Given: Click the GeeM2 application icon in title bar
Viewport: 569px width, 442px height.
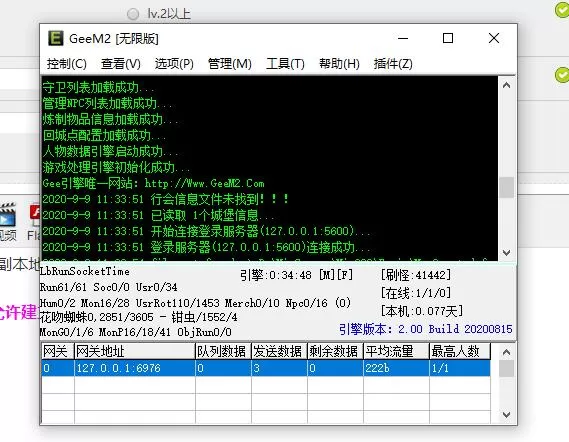Looking at the screenshot, I should (x=56, y=38).
